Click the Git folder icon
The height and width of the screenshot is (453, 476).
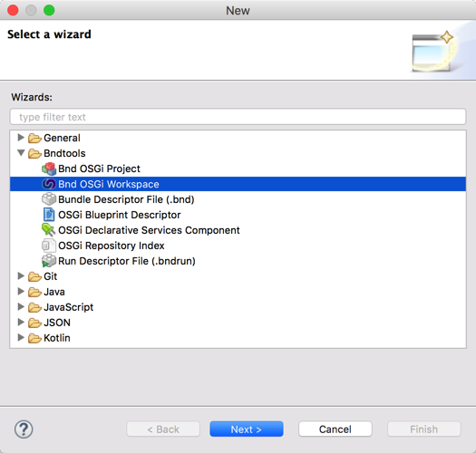pyautogui.click(x=34, y=276)
